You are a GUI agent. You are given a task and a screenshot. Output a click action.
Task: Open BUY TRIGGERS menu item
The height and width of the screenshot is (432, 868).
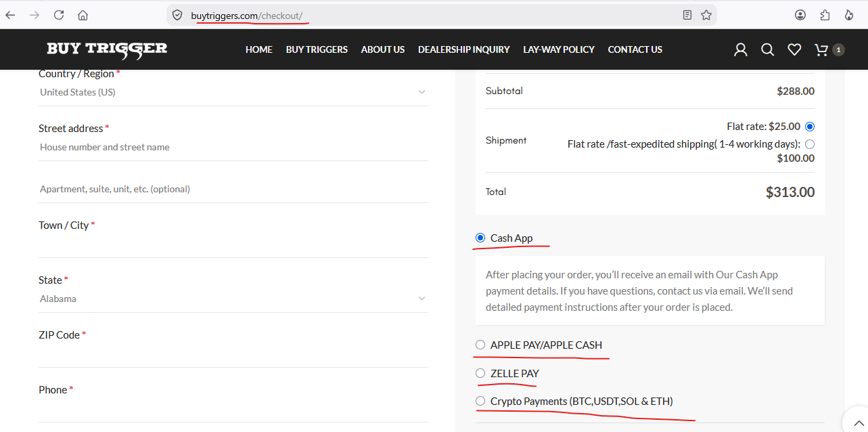[x=317, y=49]
